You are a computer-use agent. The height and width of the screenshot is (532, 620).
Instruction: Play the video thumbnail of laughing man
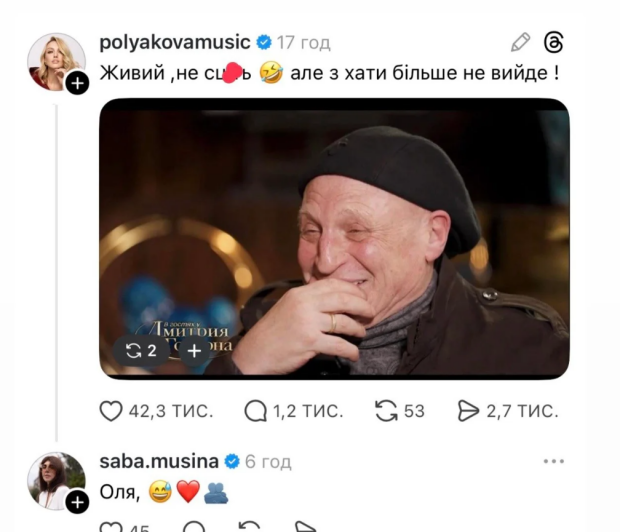(334, 239)
